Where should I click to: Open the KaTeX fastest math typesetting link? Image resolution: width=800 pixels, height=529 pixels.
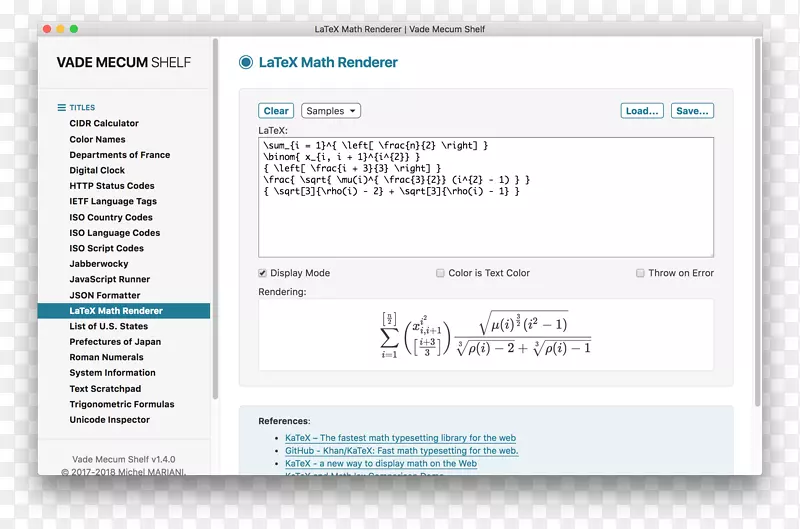[400, 438]
